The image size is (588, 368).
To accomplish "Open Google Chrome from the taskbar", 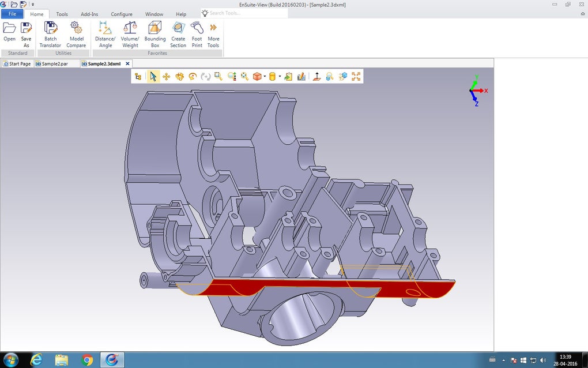I will [87, 360].
